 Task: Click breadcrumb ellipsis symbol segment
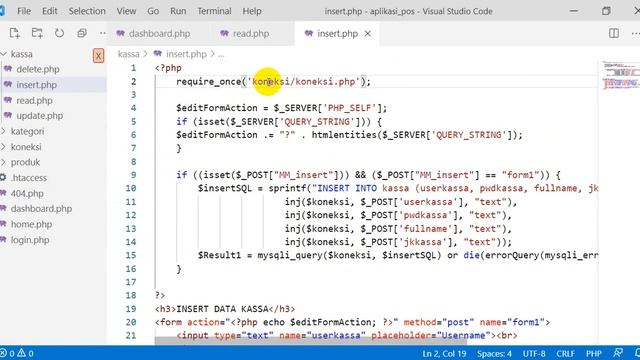[x=221, y=54]
